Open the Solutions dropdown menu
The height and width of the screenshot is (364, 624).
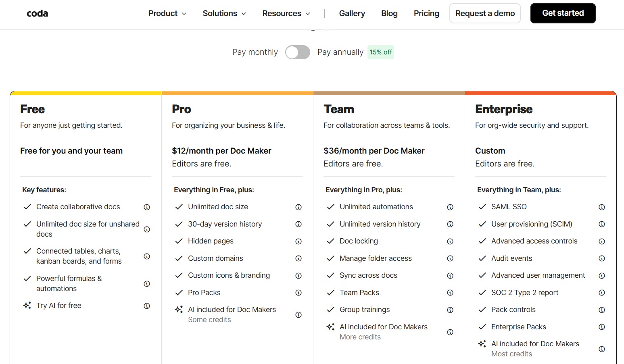[224, 14]
